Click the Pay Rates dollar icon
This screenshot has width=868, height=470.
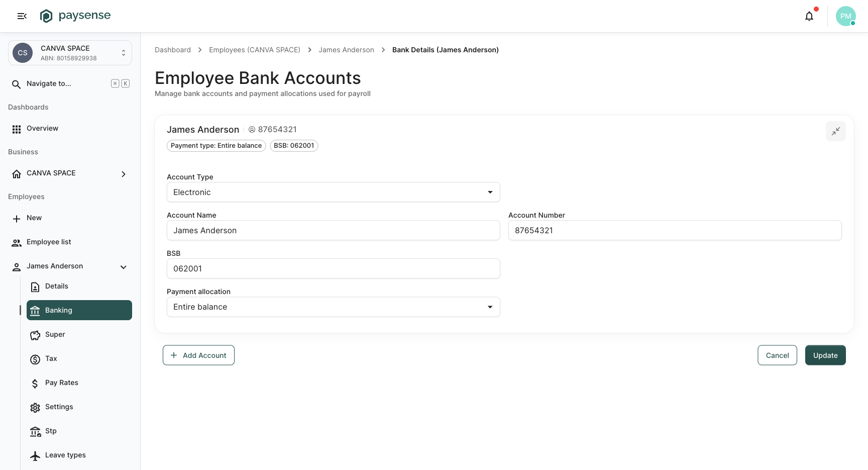35,384
